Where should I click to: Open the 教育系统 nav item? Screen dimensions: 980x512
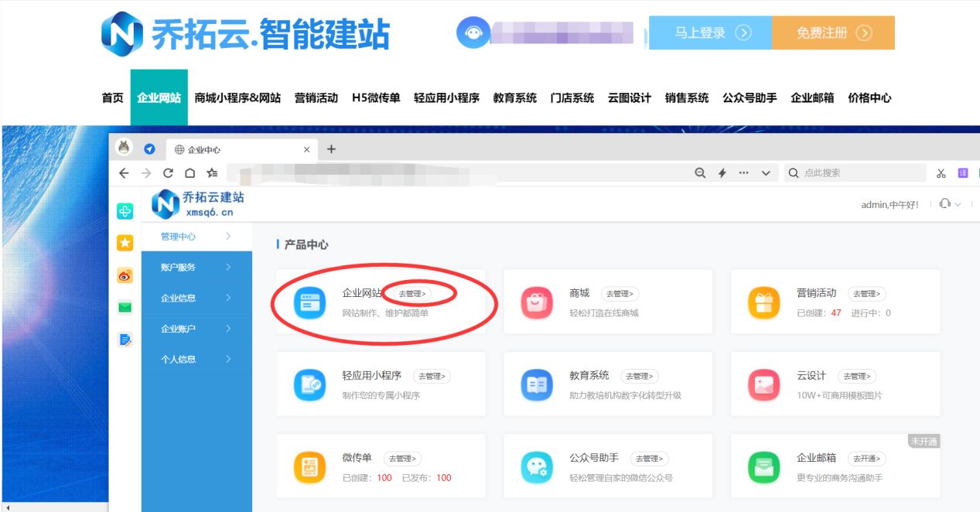pos(514,98)
